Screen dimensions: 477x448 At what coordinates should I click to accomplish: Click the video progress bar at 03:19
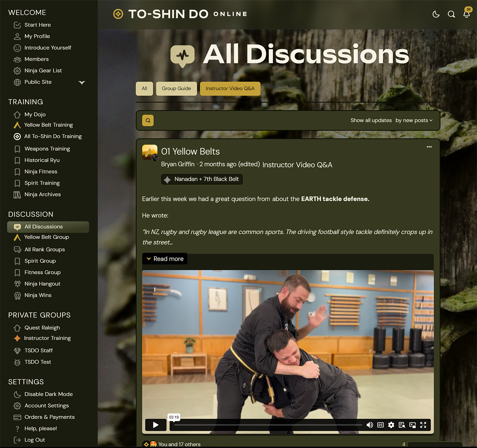[174, 425]
